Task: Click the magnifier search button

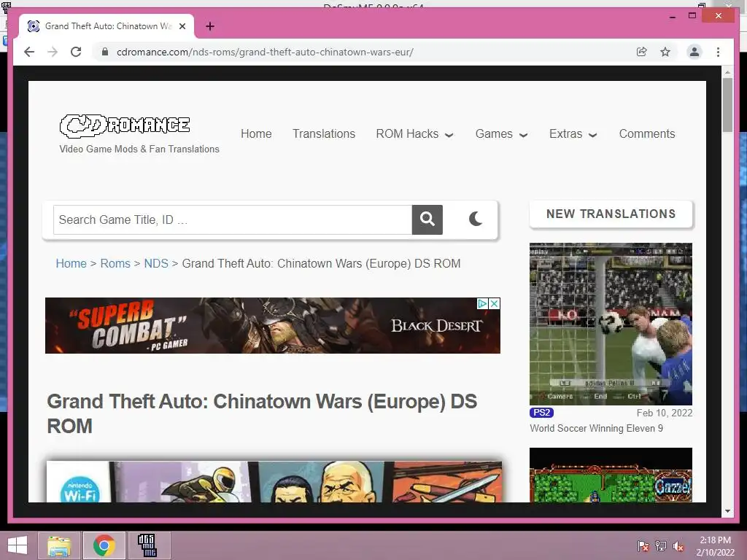Action: (x=427, y=219)
